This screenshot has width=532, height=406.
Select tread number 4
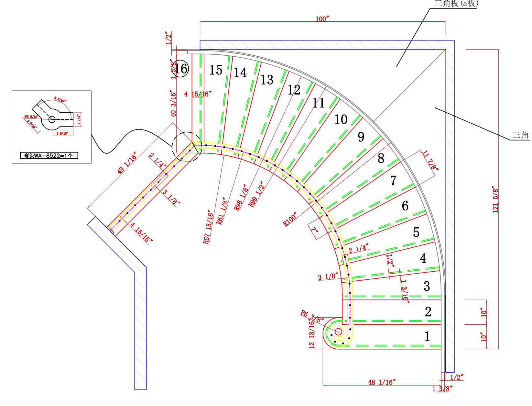tap(423, 258)
